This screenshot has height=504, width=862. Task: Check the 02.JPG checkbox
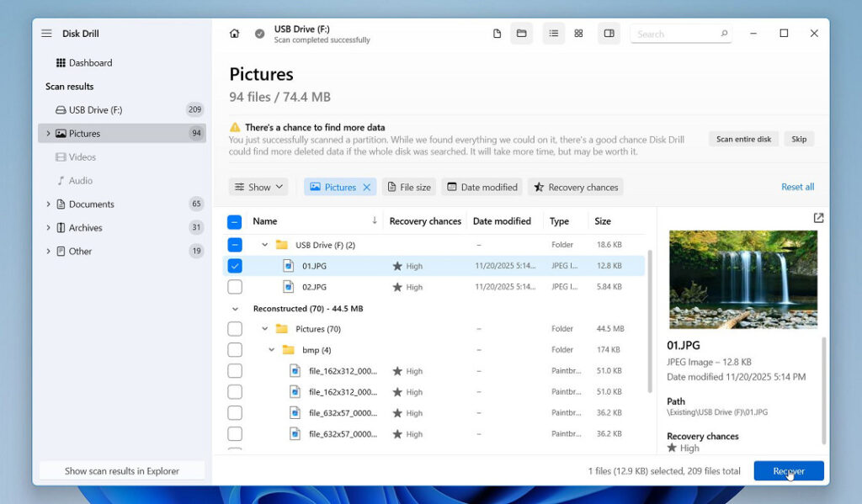click(235, 287)
